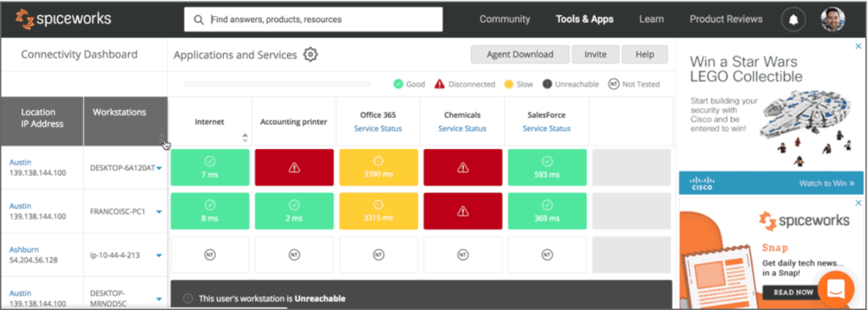Click info icon in Unreachable banner
This screenshot has height=310, width=868.
point(187,298)
